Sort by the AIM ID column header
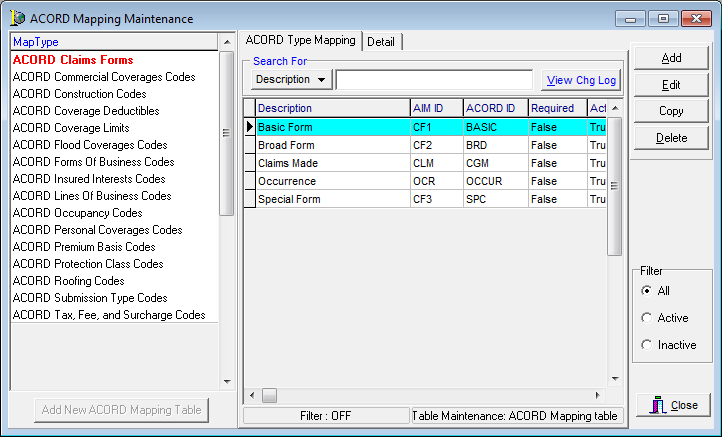The height and width of the screenshot is (437, 722). (x=437, y=108)
